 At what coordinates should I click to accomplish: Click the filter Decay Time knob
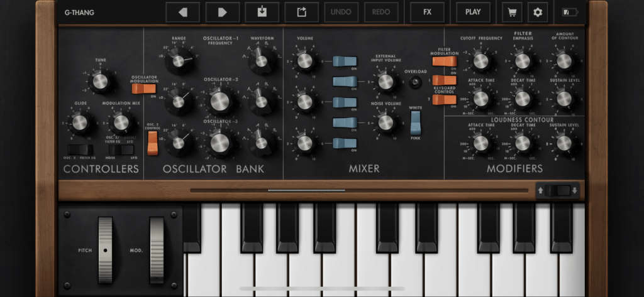point(523,99)
